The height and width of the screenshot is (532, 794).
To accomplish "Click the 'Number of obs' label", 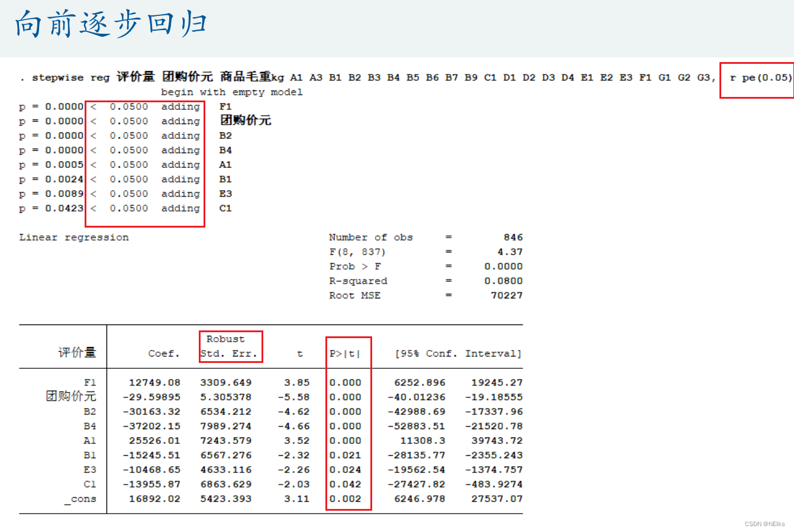I will point(371,238).
